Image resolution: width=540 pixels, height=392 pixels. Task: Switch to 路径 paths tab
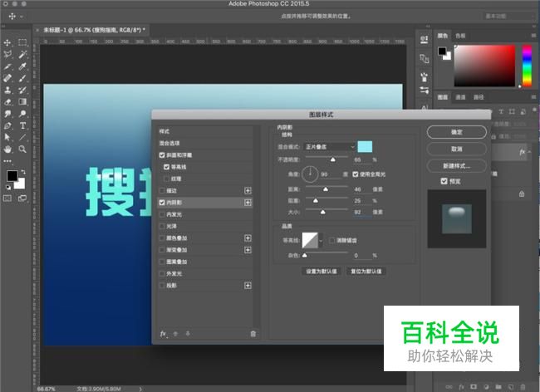click(x=479, y=97)
